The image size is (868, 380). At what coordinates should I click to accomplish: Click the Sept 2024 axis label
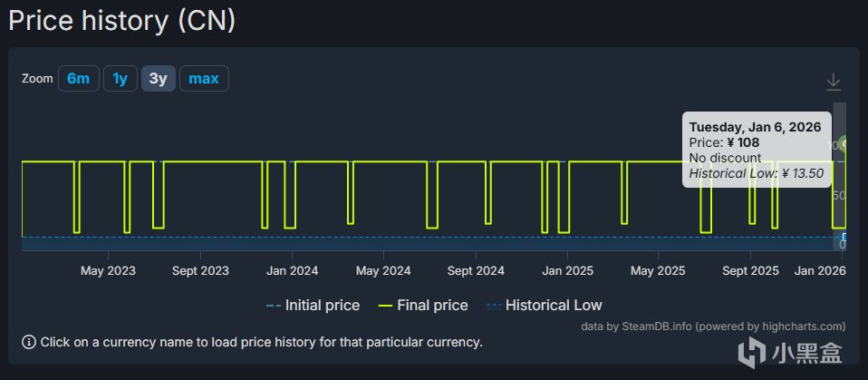(x=476, y=270)
